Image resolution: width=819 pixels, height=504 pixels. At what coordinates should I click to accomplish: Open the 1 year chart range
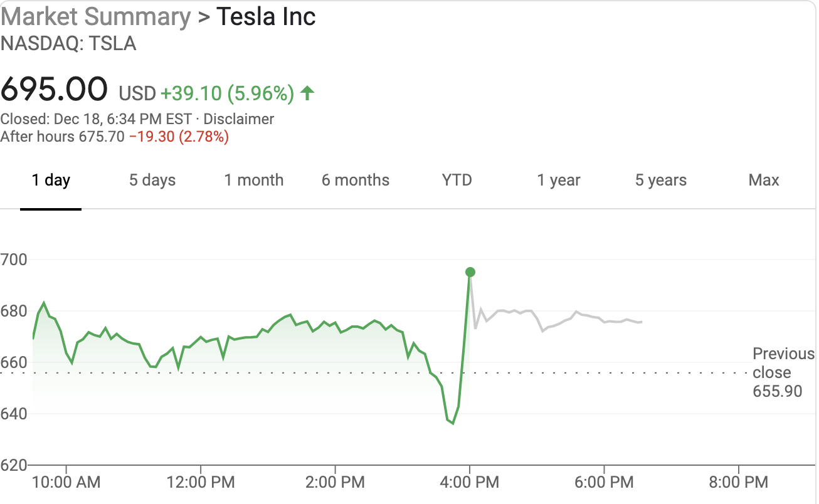point(559,181)
